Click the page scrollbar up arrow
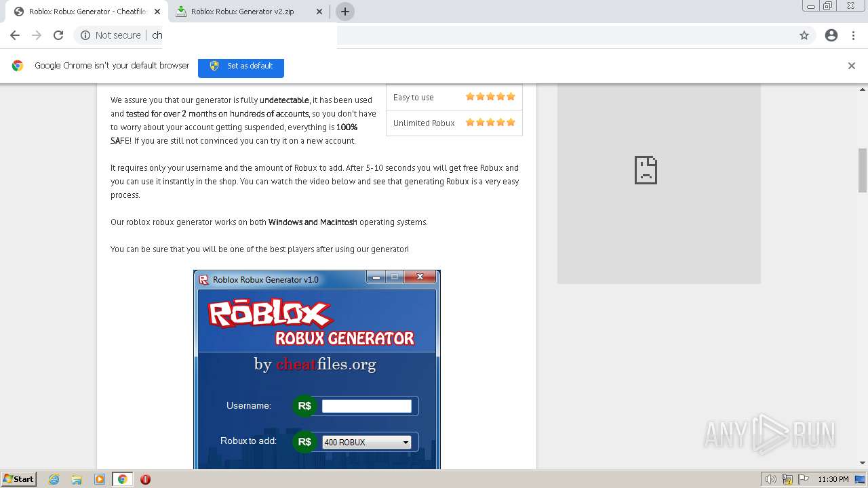The width and height of the screenshot is (868, 488). click(863, 89)
